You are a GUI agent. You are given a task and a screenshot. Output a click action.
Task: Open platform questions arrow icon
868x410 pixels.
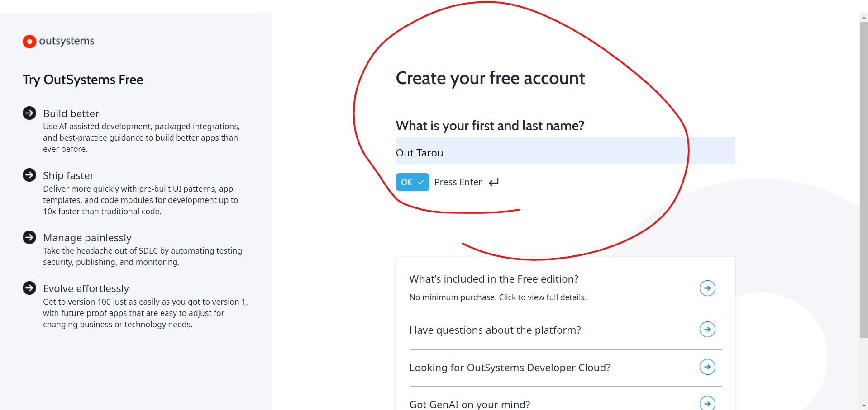tap(707, 329)
